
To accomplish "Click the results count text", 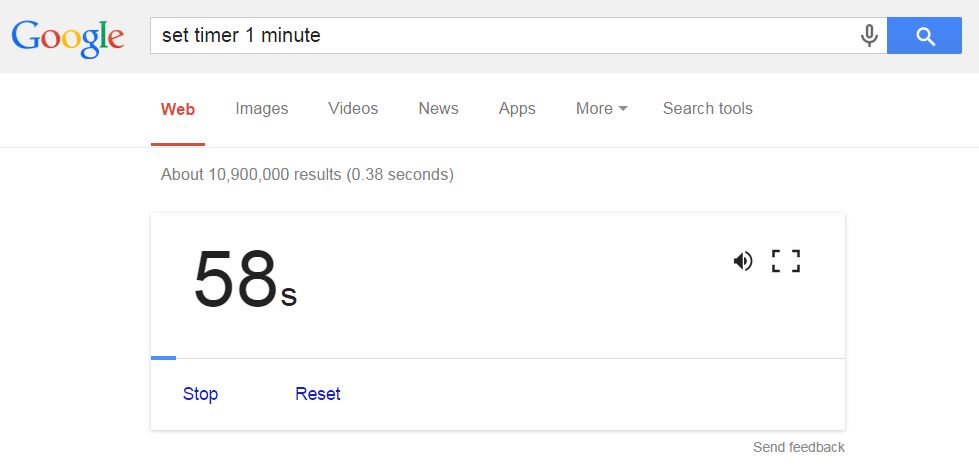I will pos(307,174).
